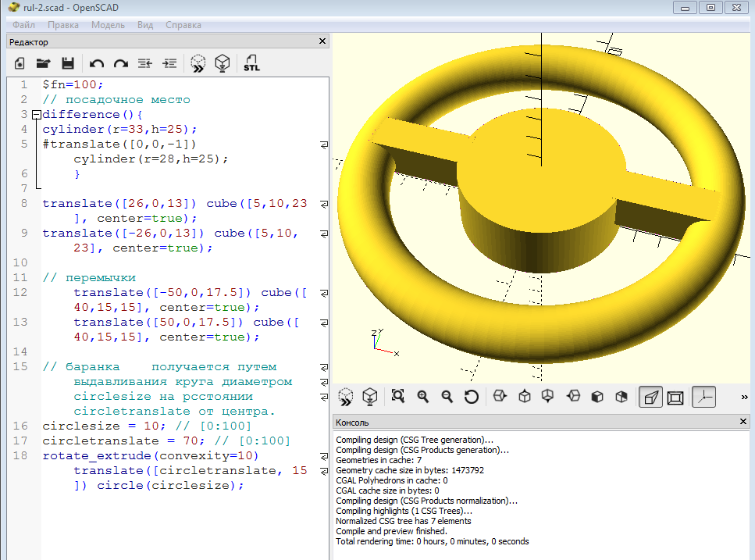Viewport: 755px width, 560px height.
Task: Expand the hidden viewport toolbar overflow chevron
Action: pos(744,397)
